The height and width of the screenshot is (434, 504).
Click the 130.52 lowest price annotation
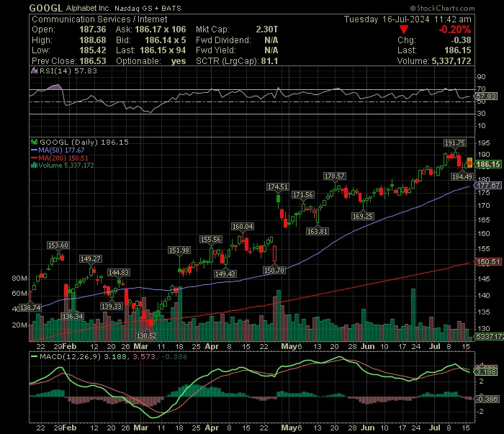coord(147,335)
